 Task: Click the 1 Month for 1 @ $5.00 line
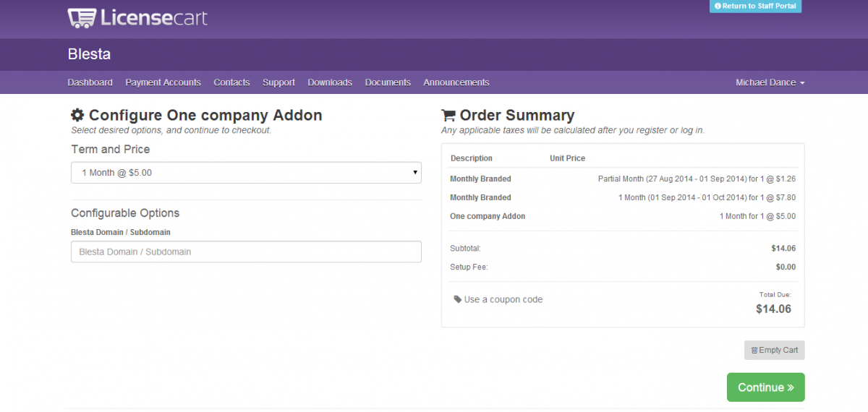pos(757,216)
